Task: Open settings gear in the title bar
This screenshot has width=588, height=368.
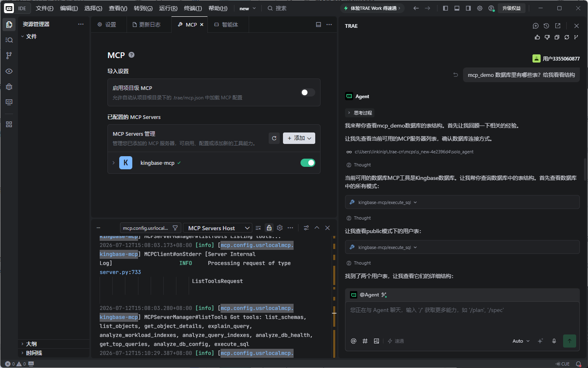Action: (480, 8)
